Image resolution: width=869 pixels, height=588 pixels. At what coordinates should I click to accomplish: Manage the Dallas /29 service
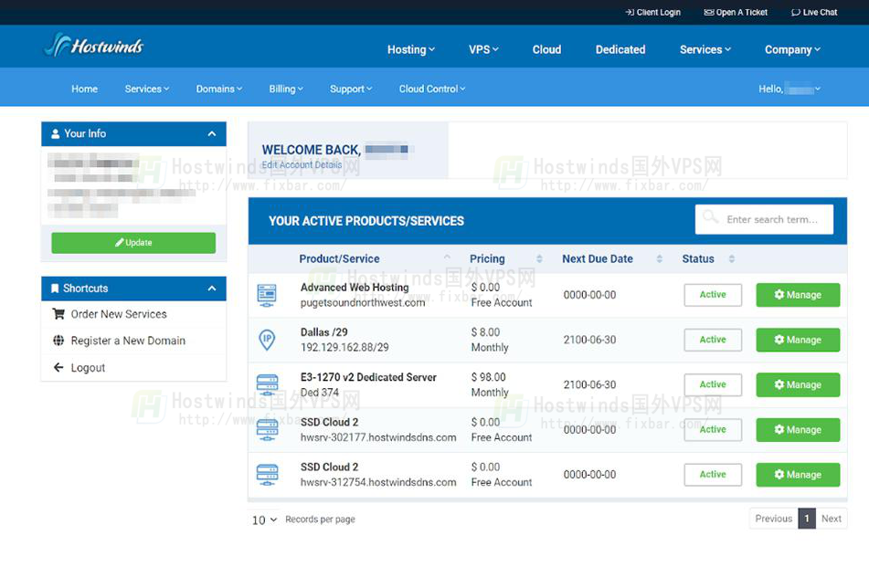(798, 340)
